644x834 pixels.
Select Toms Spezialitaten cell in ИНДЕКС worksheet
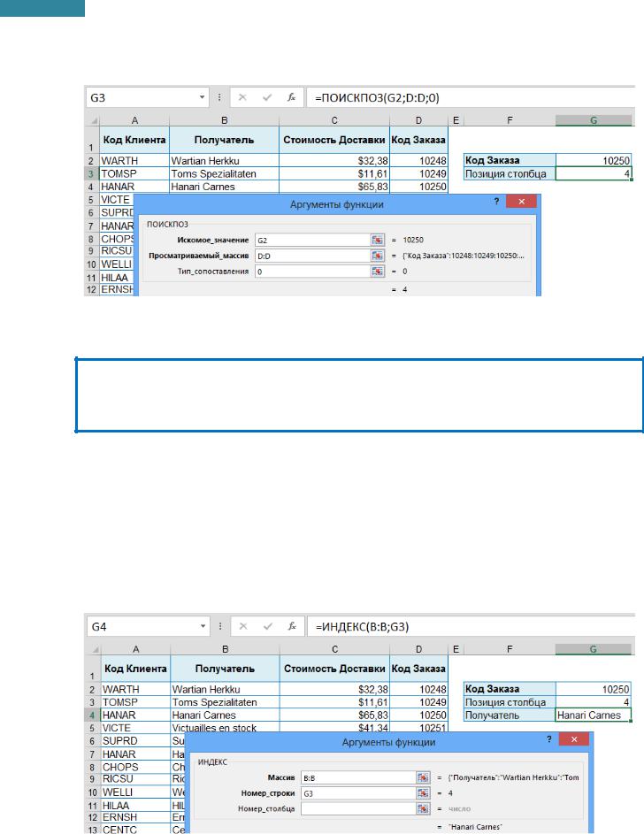tap(226, 702)
